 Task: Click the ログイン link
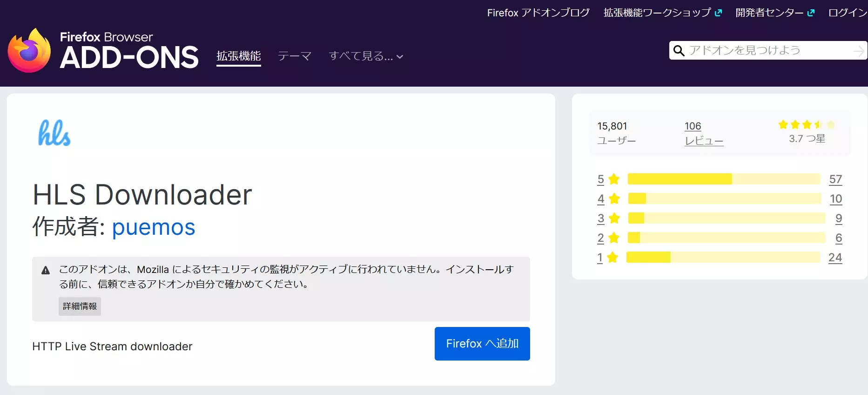[x=848, y=13]
